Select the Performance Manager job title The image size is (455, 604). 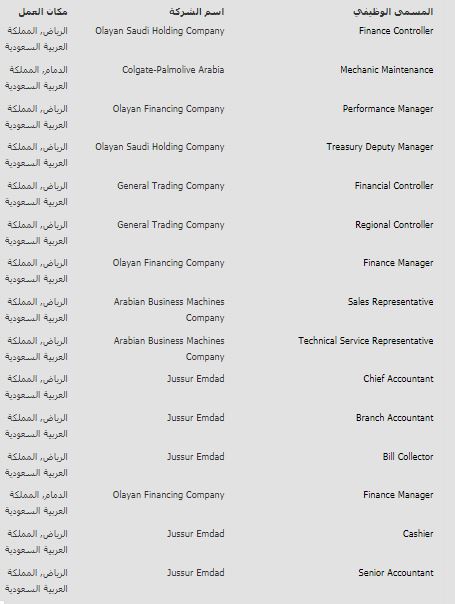(x=388, y=109)
